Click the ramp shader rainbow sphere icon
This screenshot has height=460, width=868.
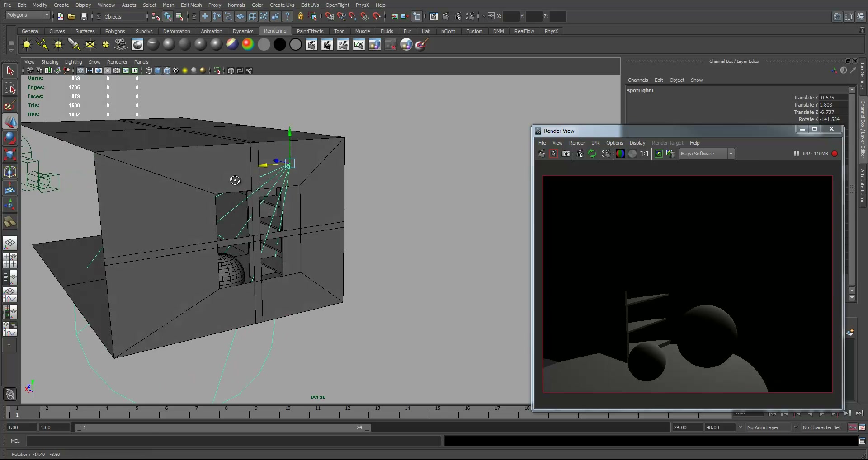248,44
